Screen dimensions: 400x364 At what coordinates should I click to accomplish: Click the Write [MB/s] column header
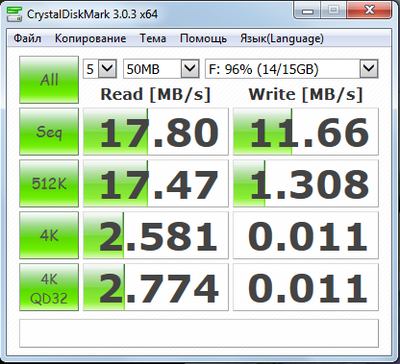coord(306,95)
